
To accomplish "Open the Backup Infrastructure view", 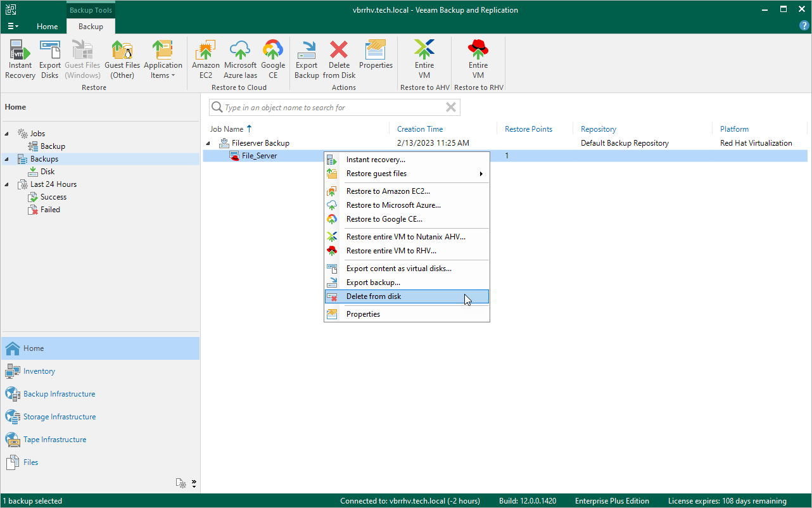I will tap(100, 394).
